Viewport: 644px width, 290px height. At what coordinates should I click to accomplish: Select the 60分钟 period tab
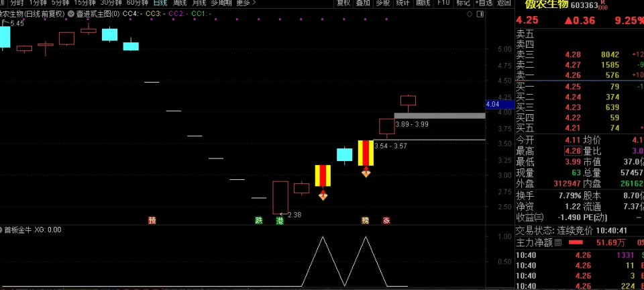(x=137, y=3)
